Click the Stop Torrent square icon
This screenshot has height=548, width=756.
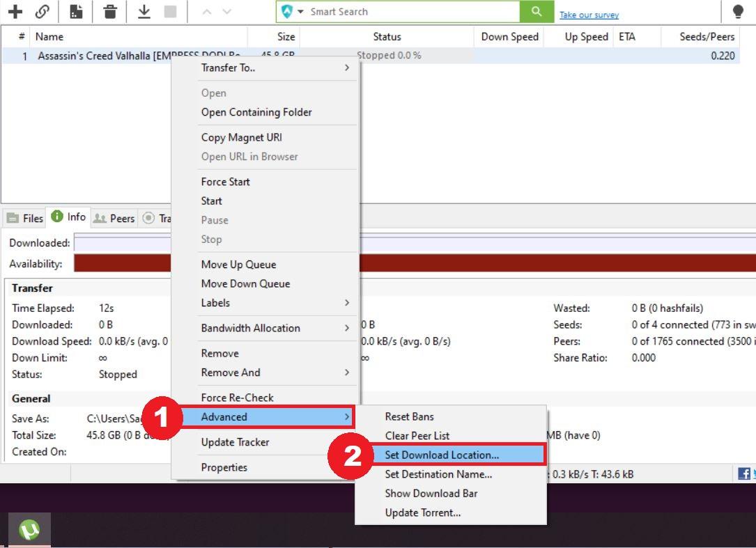click(170, 11)
